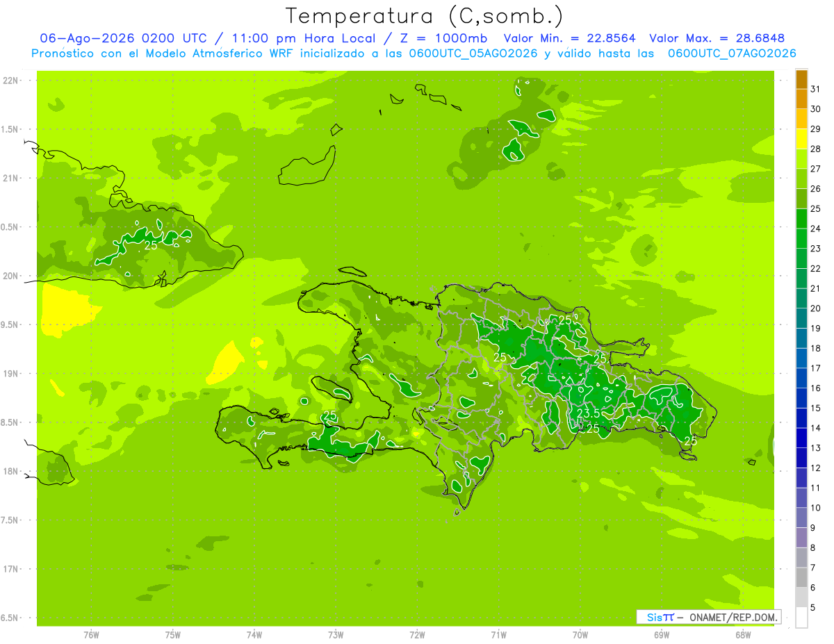Click the "31" value on the color legend
This screenshot has width=834, height=644.
click(x=816, y=90)
